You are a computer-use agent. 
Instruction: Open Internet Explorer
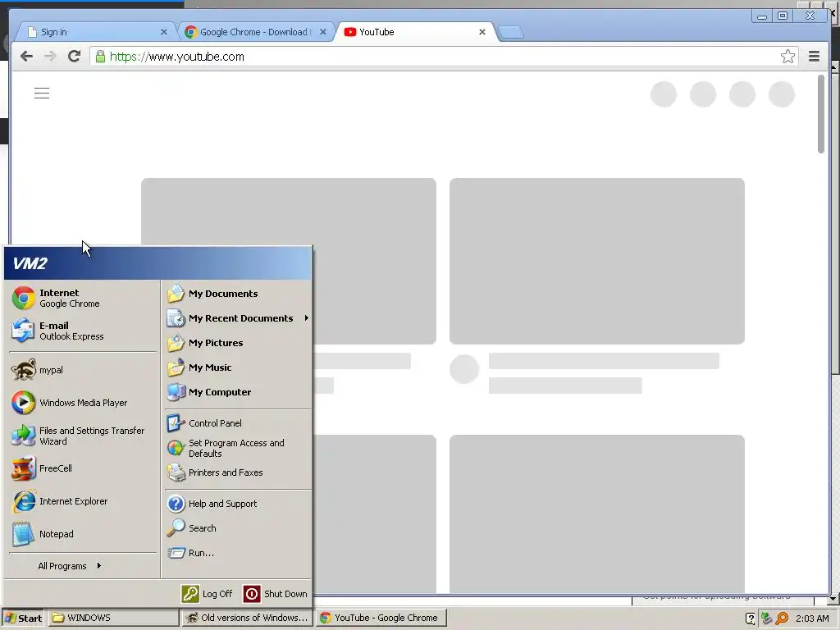click(x=83, y=501)
